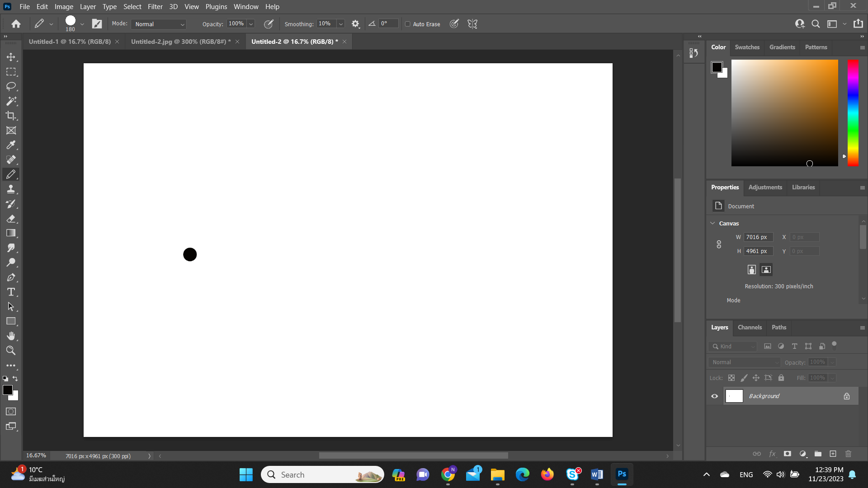Open the blending Mode dropdown

(x=160, y=24)
